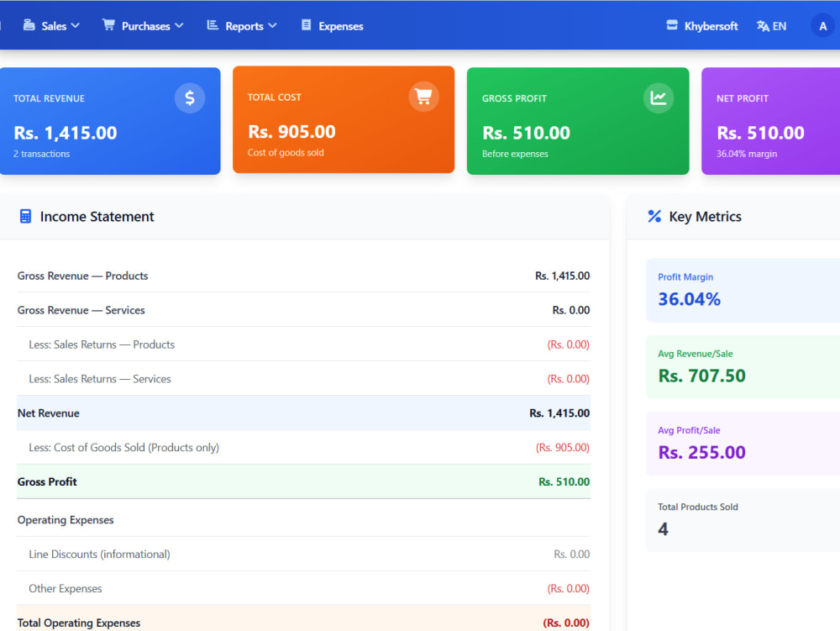
Task: Click the Sales cash register icon
Action: point(29,25)
